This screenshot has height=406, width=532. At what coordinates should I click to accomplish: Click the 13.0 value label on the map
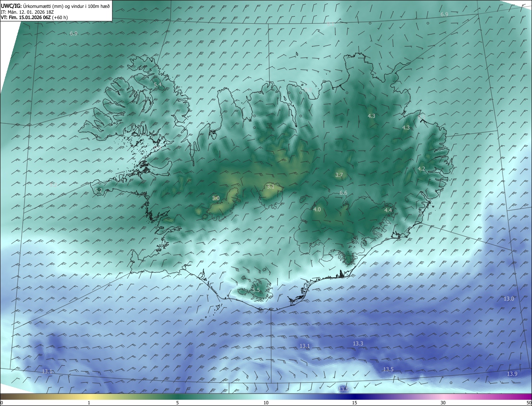point(509,299)
